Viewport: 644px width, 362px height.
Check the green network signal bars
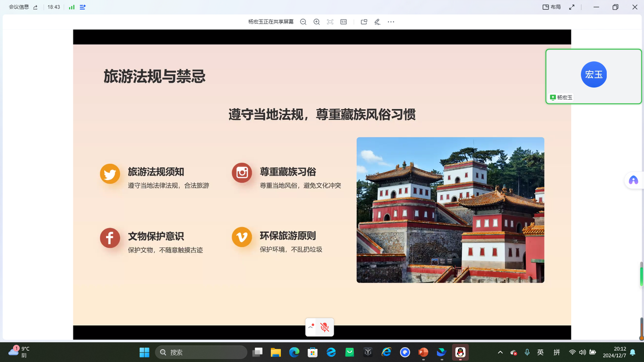(71, 8)
